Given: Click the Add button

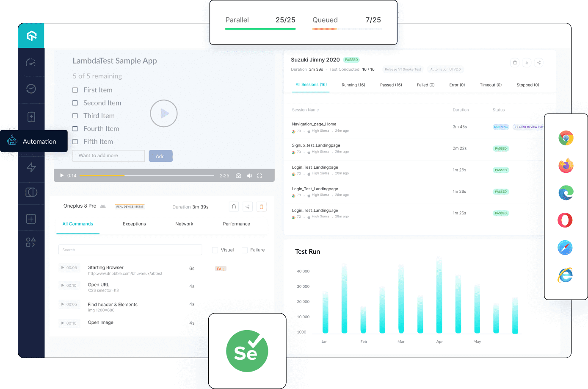Looking at the screenshot, I should [160, 156].
